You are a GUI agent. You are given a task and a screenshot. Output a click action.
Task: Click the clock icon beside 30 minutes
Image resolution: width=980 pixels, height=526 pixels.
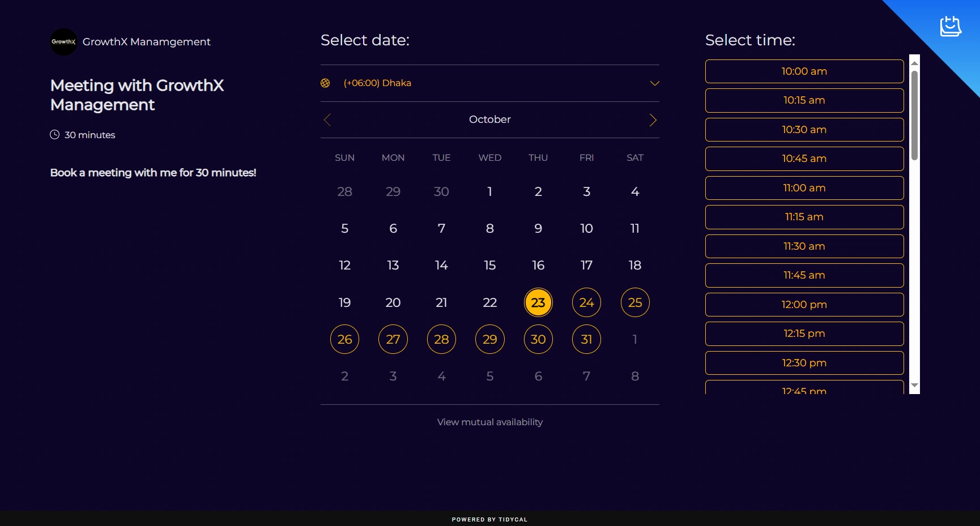coord(54,135)
